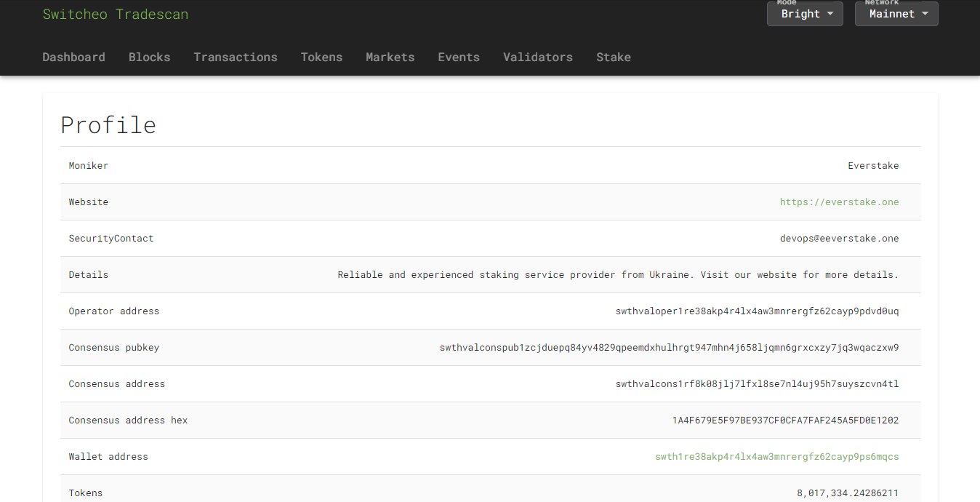Click the Tokens row label
The image size is (980, 502).
pos(86,493)
